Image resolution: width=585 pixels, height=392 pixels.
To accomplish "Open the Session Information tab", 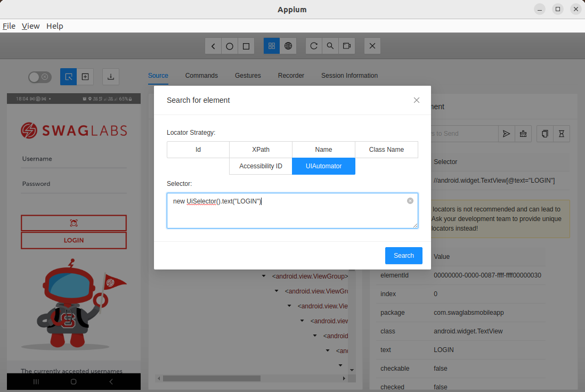I will [350, 75].
